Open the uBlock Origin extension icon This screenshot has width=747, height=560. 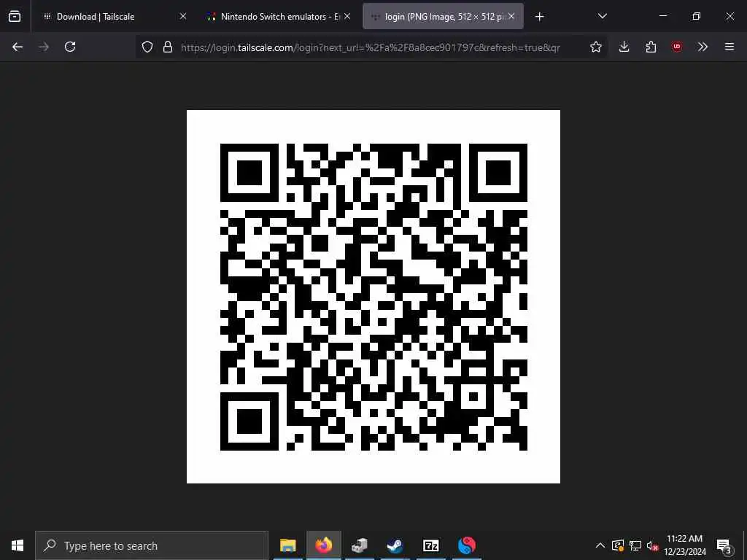pos(677,47)
